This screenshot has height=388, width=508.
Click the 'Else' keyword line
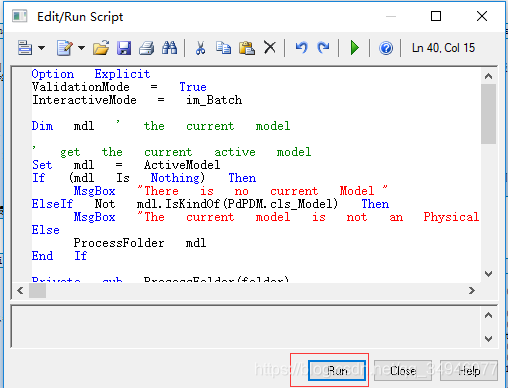click(x=46, y=230)
